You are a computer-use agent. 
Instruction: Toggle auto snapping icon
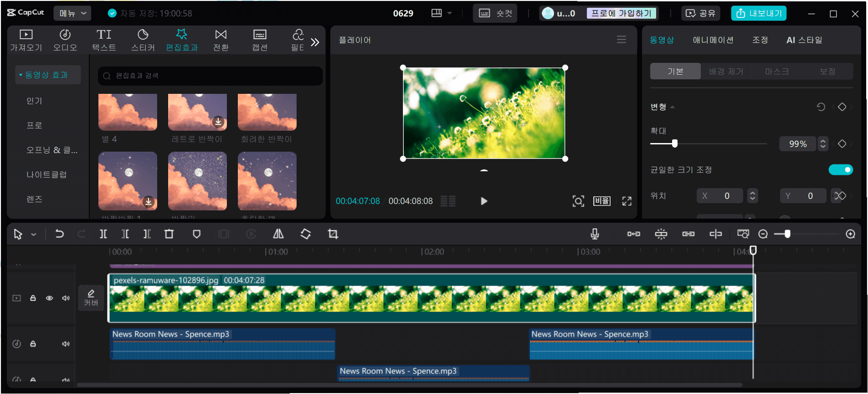(x=661, y=234)
